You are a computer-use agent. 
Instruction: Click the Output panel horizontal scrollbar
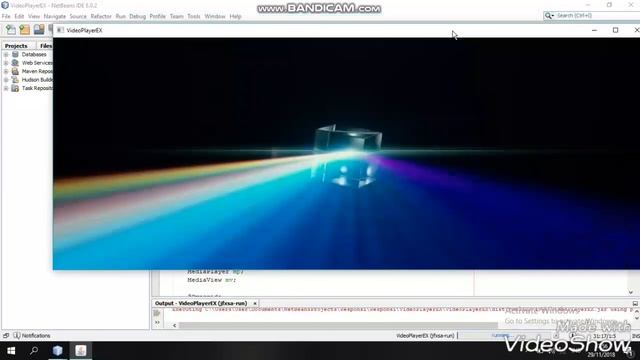[338, 325]
